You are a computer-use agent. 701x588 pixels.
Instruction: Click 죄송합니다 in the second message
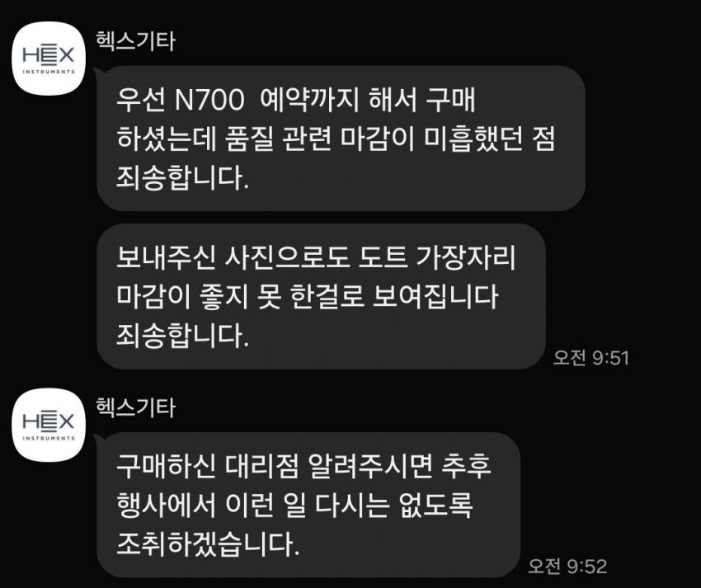(182, 336)
